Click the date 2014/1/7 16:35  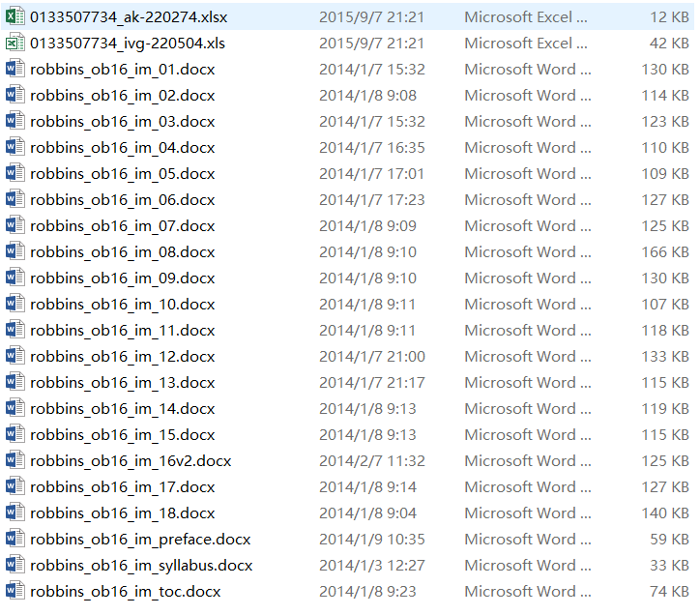pyautogui.click(x=372, y=147)
